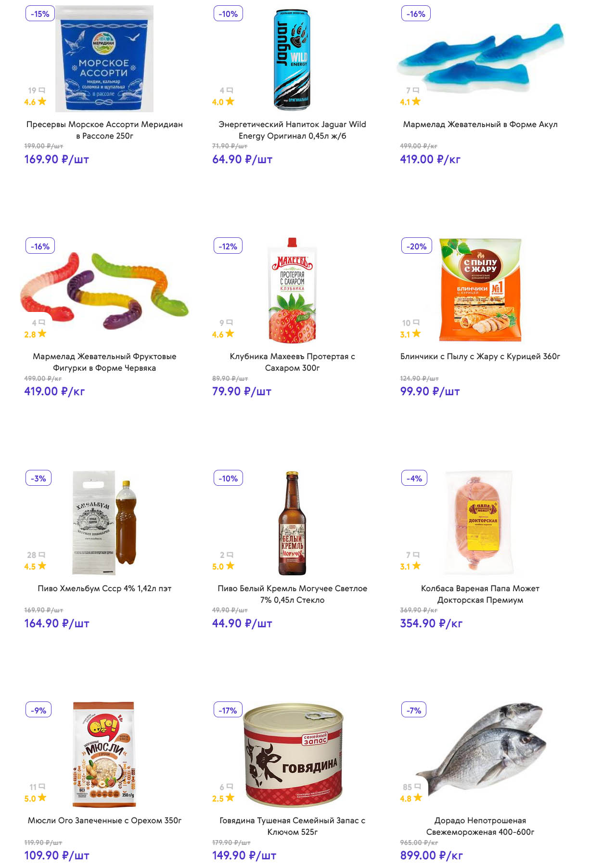Image resolution: width=589 pixels, height=868 pixels.
Task: Click the 164.90 ₽ price of Пиво Хмельбум
Action: pos(57,623)
